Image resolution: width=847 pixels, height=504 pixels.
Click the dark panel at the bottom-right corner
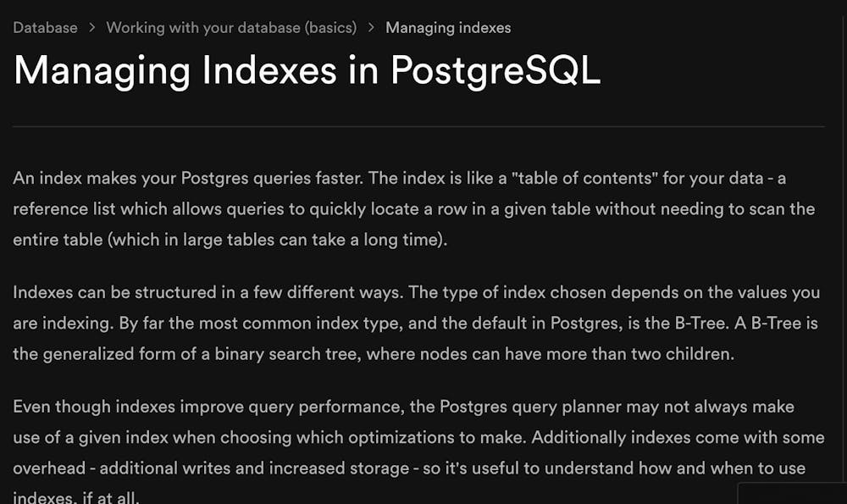[x=792, y=493]
